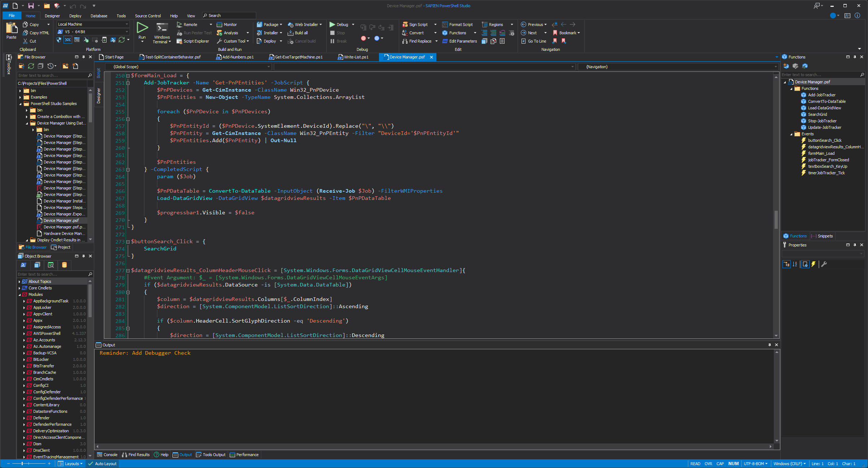Refresh the File Browser list
Image resolution: width=868 pixels, height=468 pixels.
(x=31, y=66)
